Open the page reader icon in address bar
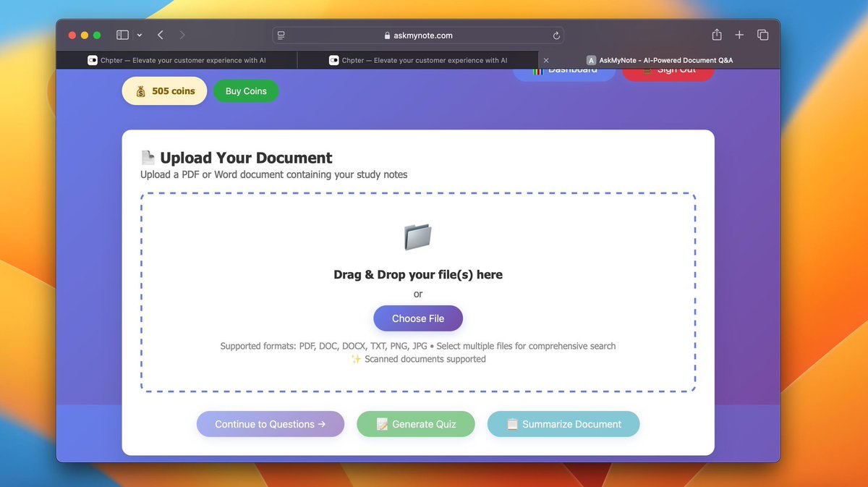The image size is (868, 487). click(x=281, y=35)
